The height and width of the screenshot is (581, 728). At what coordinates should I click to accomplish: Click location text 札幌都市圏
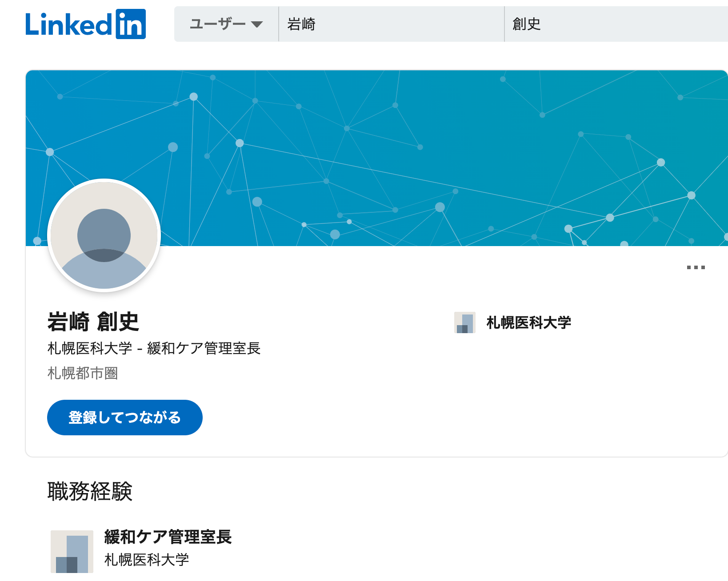pyautogui.click(x=83, y=373)
